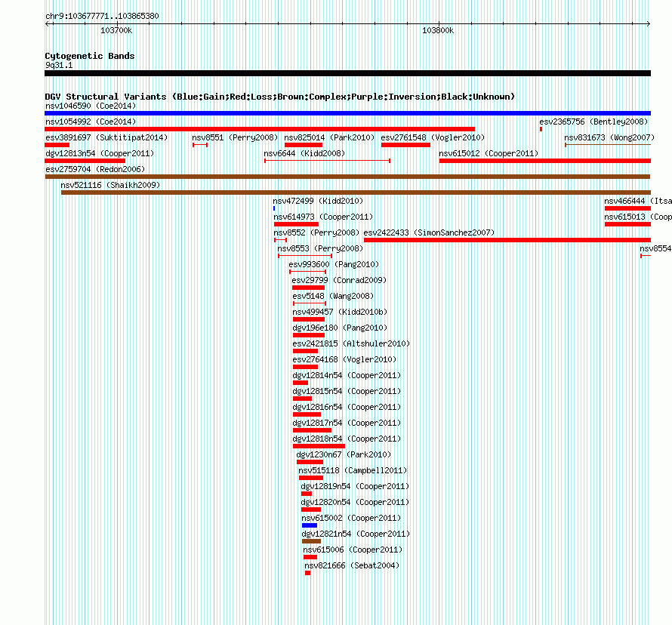672x625 pixels.
Task: Open esv2422433 (SimonSanchez2007) variant
Action: [429, 232]
